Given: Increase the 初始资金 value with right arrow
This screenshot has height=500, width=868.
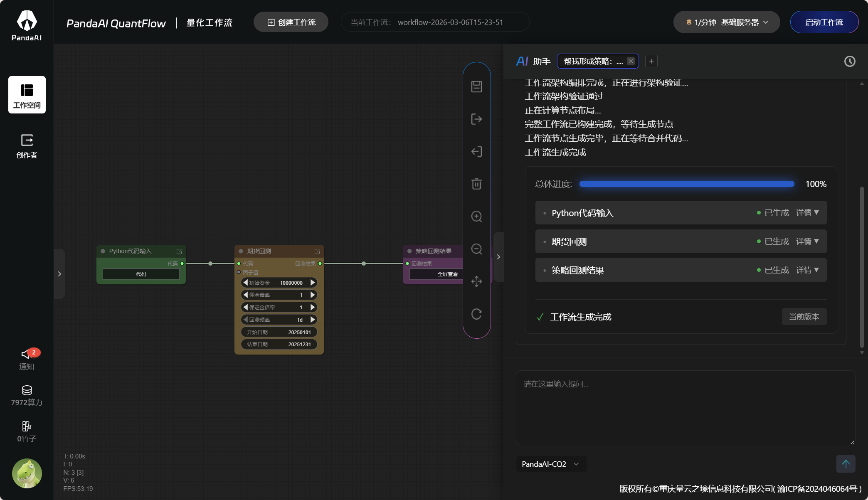Looking at the screenshot, I should pyautogui.click(x=313, y=283).
